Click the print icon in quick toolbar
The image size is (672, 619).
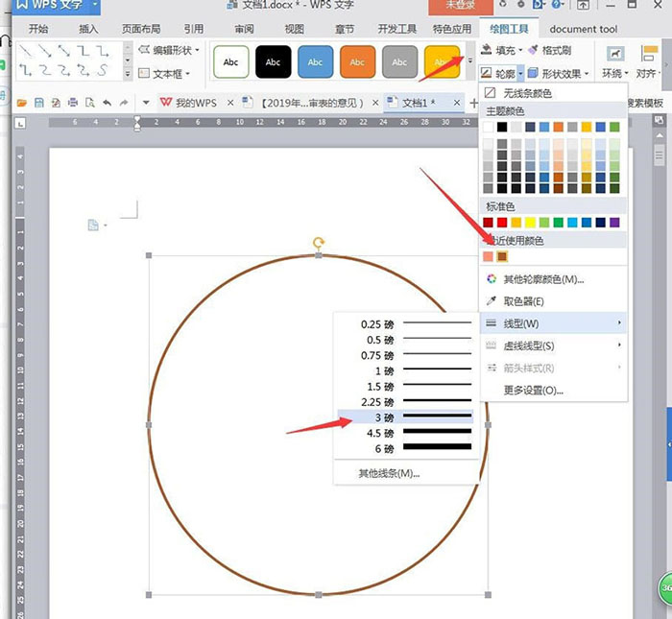coord(73,103)
